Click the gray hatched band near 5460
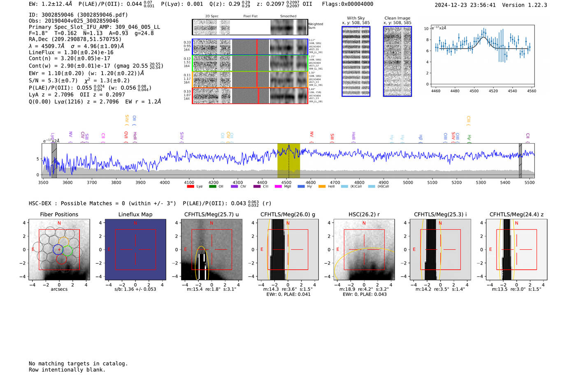The image size is (576, 392). [520, 161]
